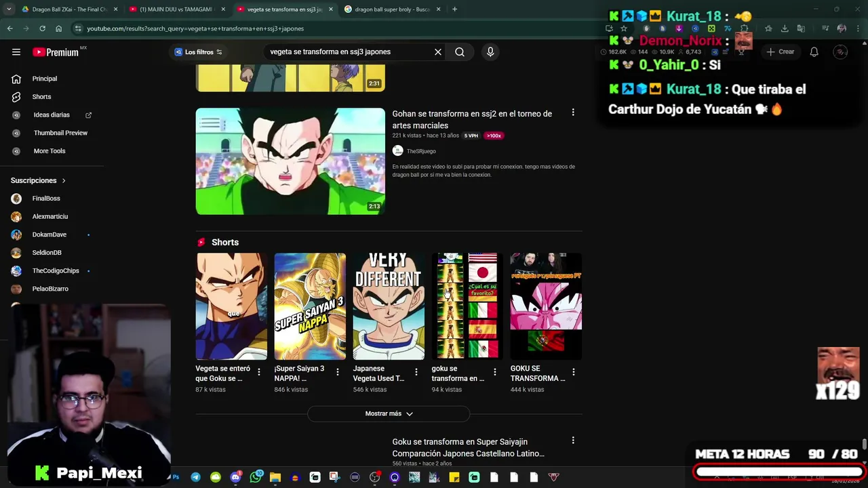The height and width of the screenshot is (488, 868).
Task: Open the Chrome three-dot menu
Action: (857, 28)
